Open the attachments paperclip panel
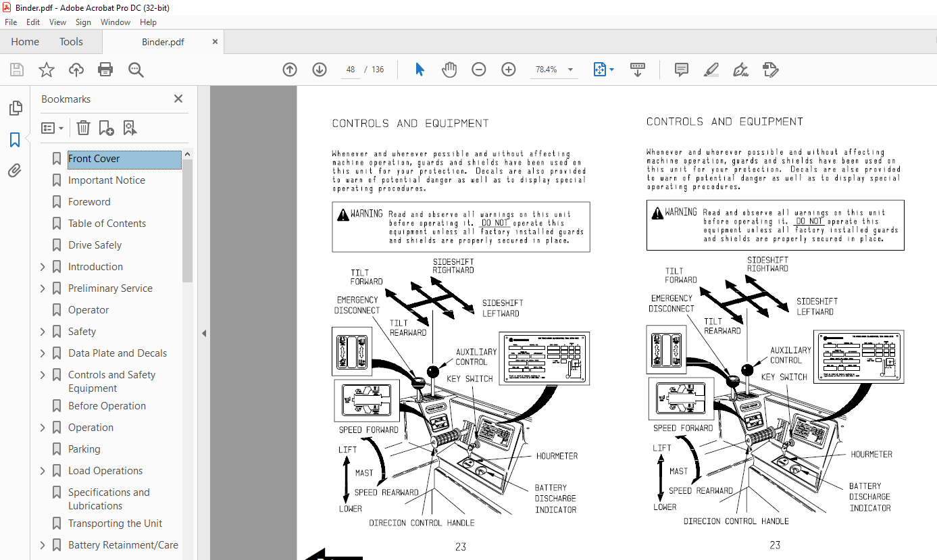The width and height of the screenshot is (937, 560). [15, 170]
